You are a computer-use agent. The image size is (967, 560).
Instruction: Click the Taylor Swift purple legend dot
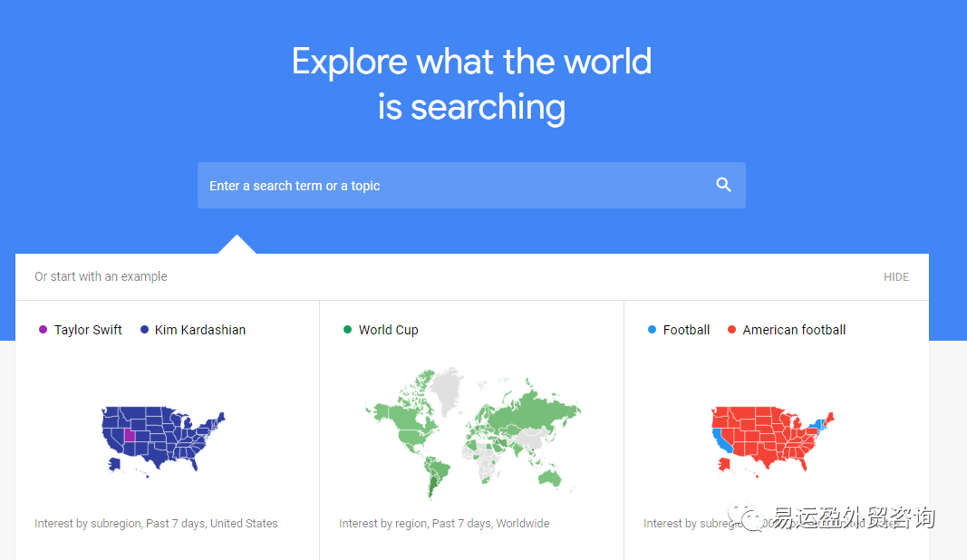pyautogui.click(x=43, y=329)
